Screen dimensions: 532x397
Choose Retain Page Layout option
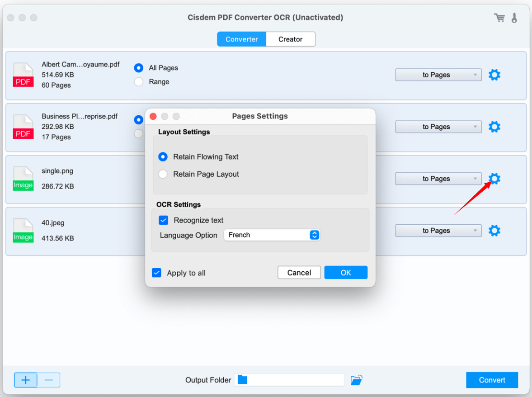click(163, 174)
